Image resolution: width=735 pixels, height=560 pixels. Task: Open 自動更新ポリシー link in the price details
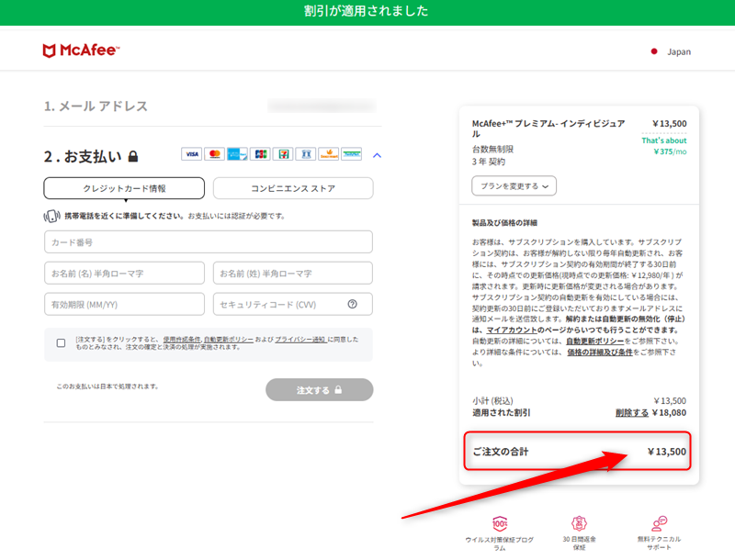(x=594, y=341)
